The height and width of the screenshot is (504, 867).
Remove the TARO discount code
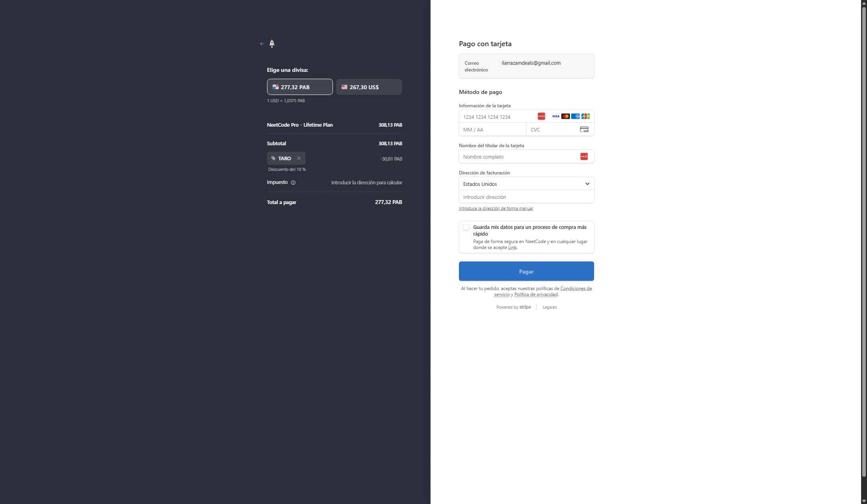[299, 158]
